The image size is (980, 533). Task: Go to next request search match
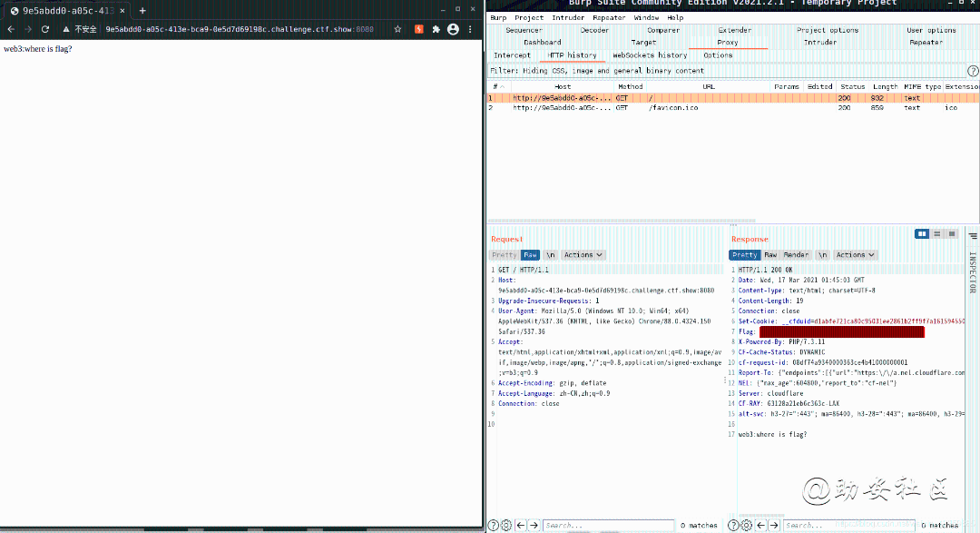click(534, 526)
